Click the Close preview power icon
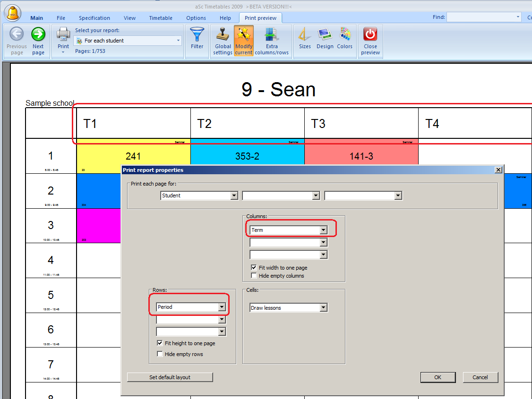Image resolution: width=532 pixels, height=399 pixels. [370, 35]
